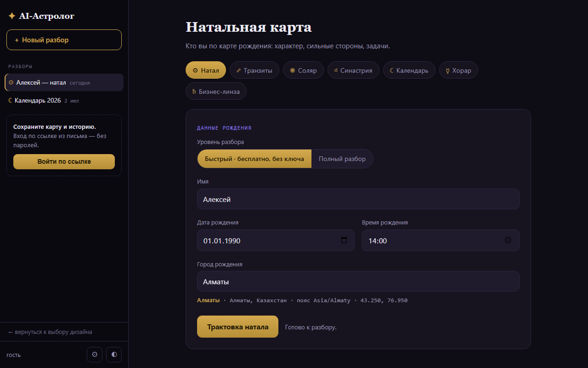Switch to the Синастрия tab
This screenshot has height=368, width=588.
tap(353, 70)
